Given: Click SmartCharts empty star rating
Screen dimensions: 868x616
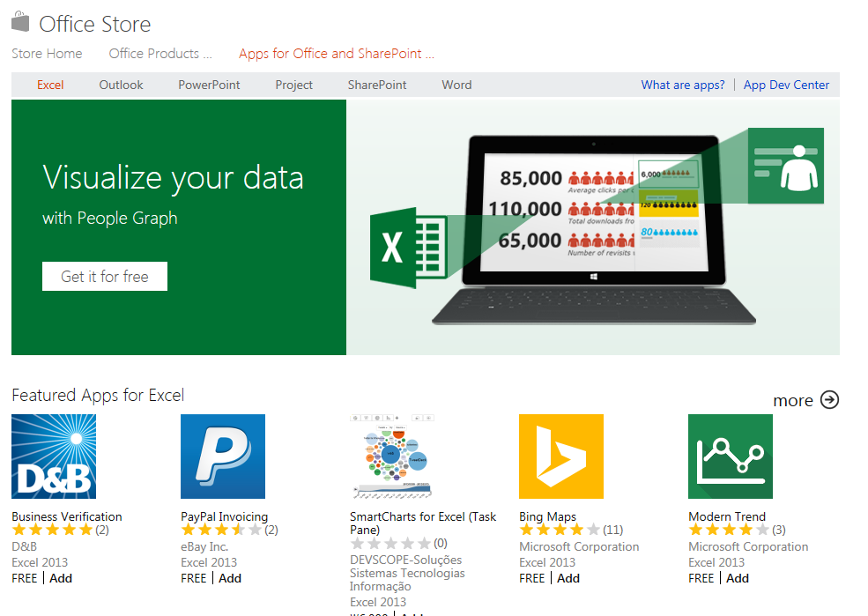Looking at the screenshot, I should pyautogui.click(x=391, y=543).
